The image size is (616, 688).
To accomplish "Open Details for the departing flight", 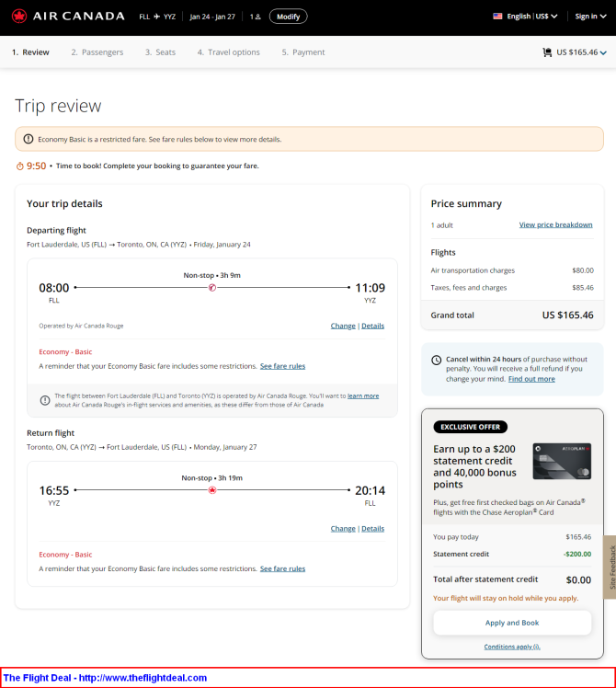I will [x=373, y=326].
